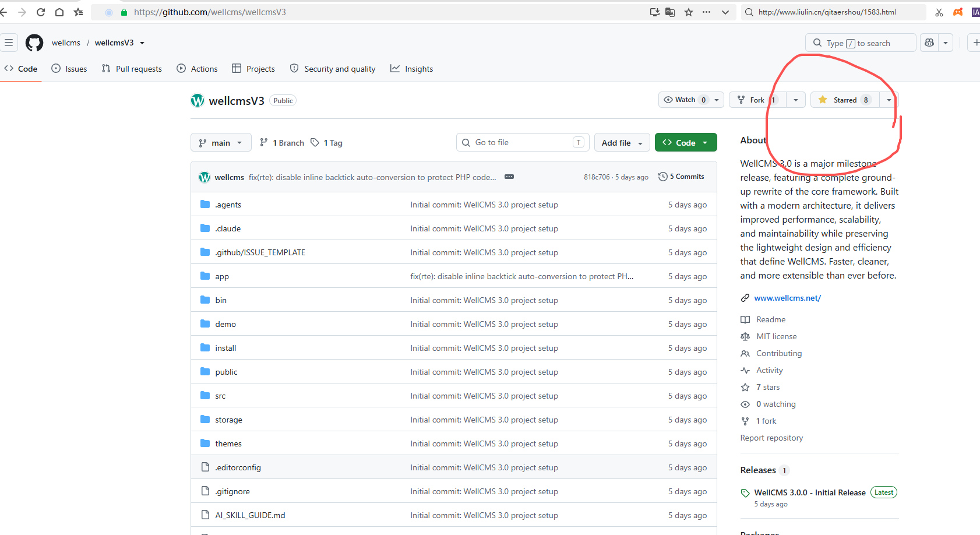Switch to the Code tab

[21, 69]
